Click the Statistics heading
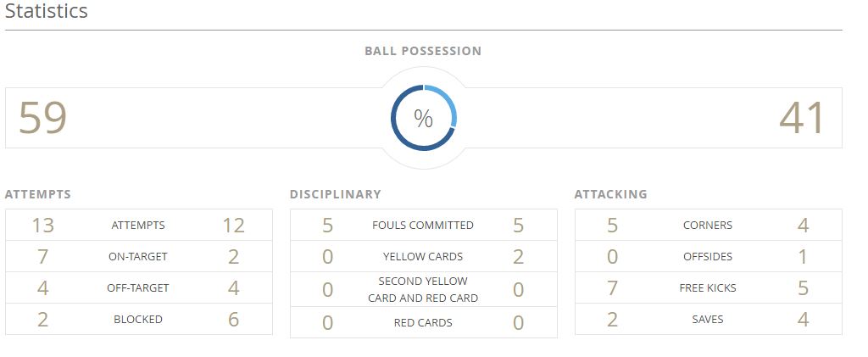This screenshot has height=357, width=868. (46, 12)
